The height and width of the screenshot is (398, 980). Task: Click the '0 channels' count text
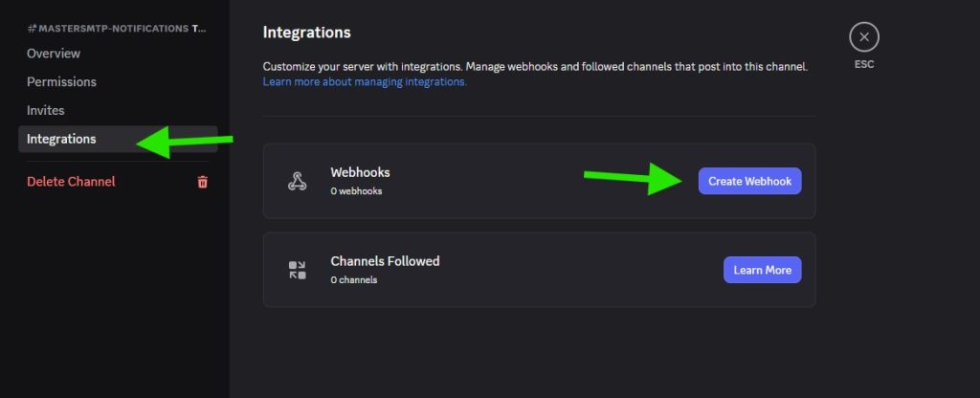coord(354,280)
